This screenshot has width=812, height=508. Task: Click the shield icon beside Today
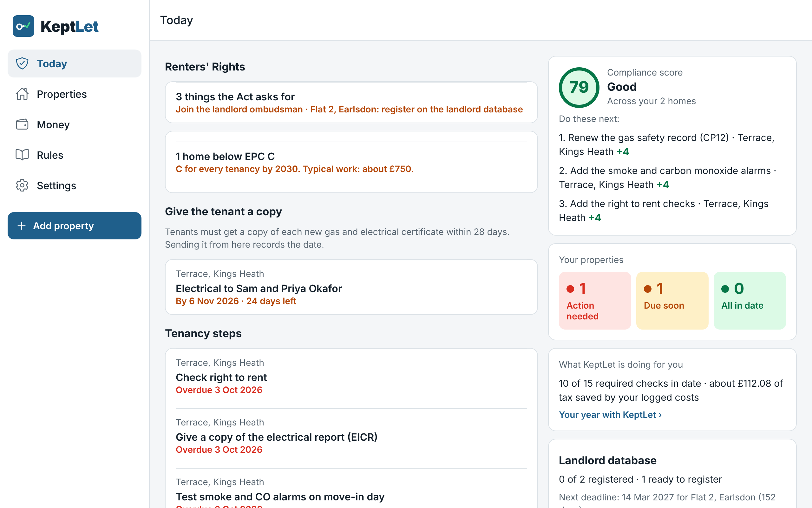22,63
